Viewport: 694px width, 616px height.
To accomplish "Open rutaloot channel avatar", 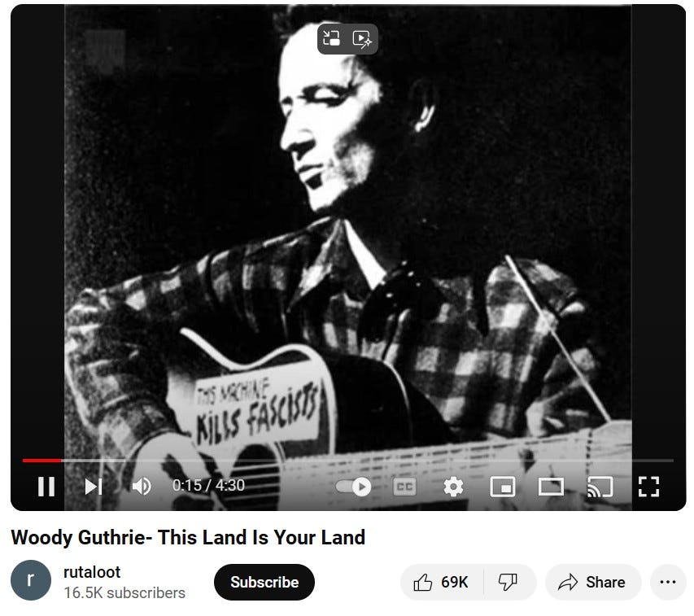I will 31,580.
